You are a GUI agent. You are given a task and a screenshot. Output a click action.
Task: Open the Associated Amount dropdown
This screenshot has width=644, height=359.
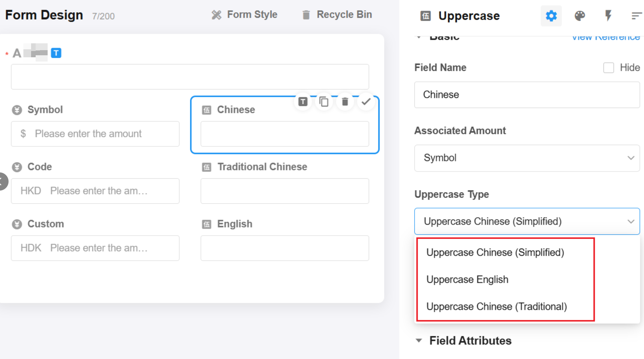527,158
